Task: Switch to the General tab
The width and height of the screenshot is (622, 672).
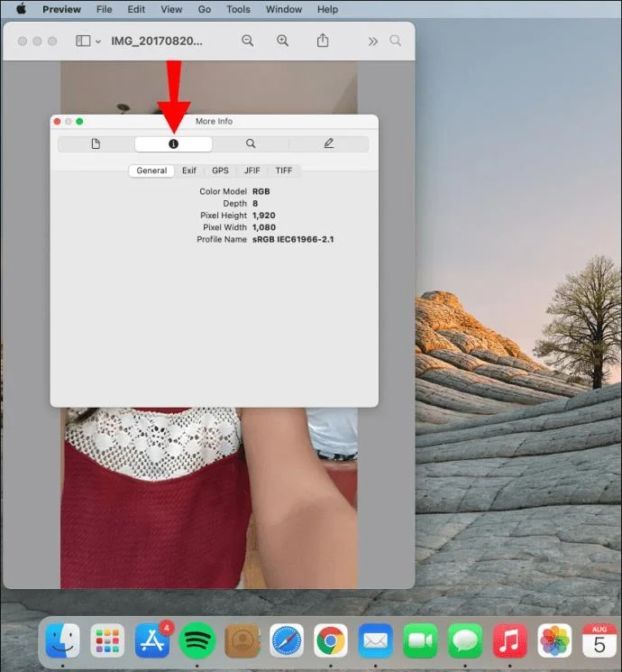Action: pos(151,170)
